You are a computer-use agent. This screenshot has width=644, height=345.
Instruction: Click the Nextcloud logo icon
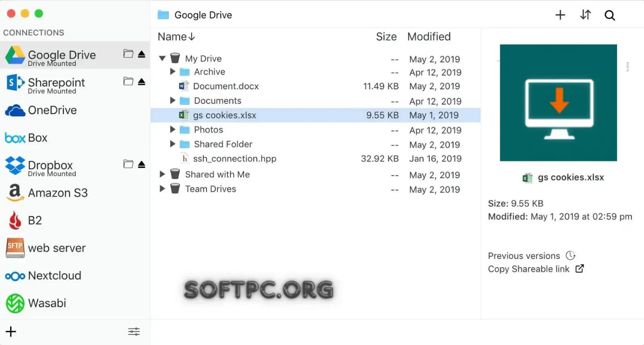tap(15, 276)
